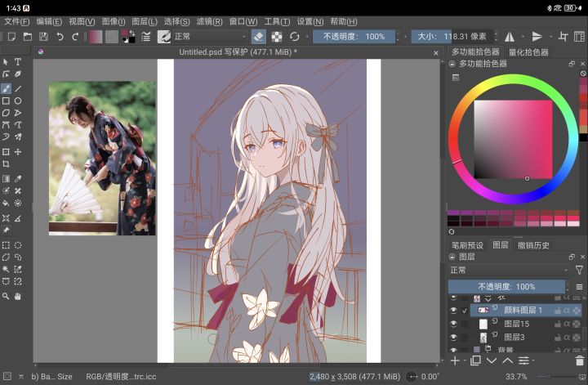
Task: Select the Assistant tool
Action: tap(6, 218)
